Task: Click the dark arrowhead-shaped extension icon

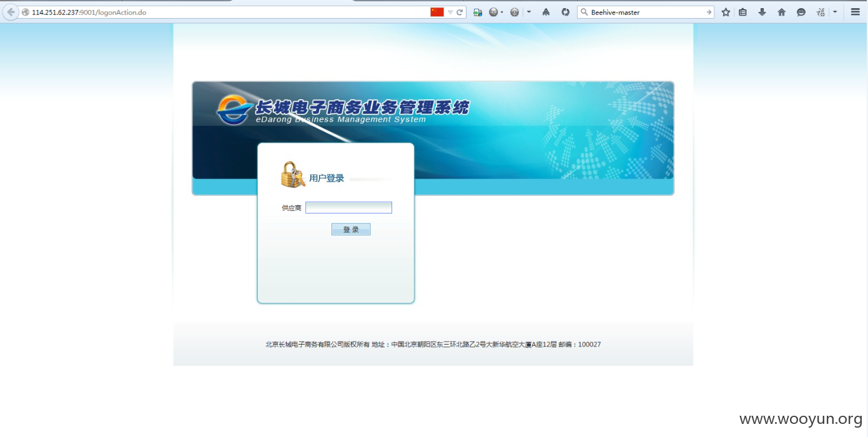Action: (x=546, y=12)
